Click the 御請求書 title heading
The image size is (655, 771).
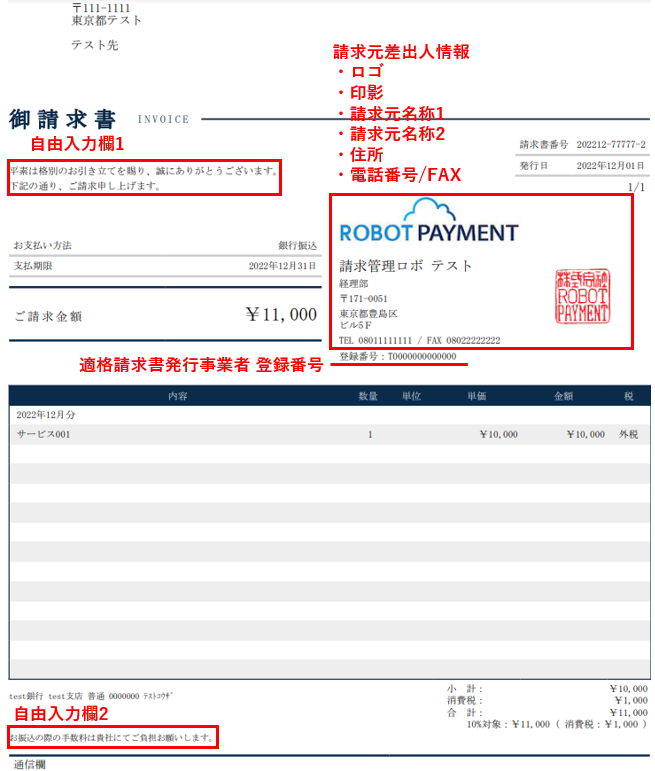[x=56, y=119]
